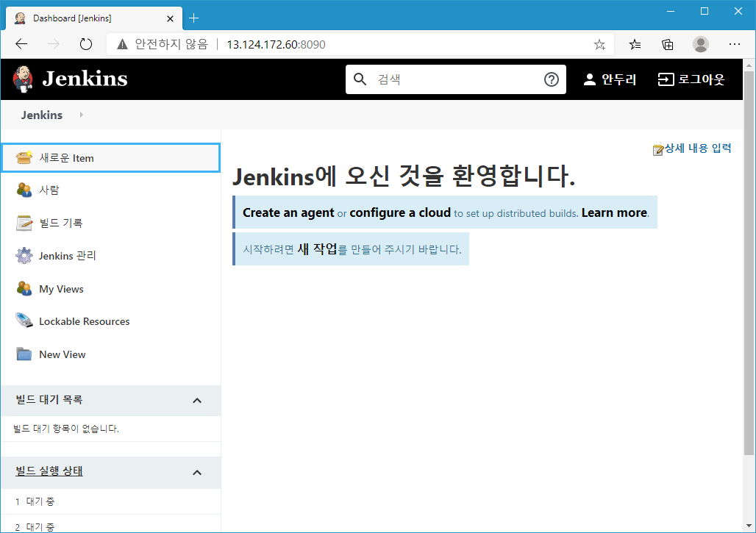Click scrollbar up arrow

click(749, 65)
